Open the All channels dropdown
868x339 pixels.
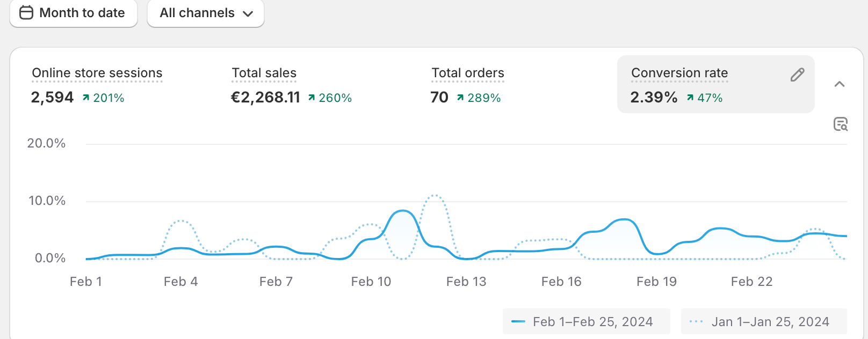click(206, 13)
